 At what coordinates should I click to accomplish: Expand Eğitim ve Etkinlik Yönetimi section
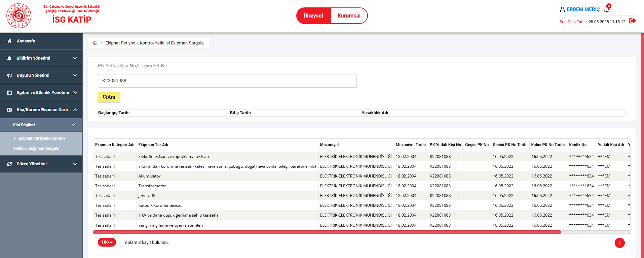click(x=41, y=93)
